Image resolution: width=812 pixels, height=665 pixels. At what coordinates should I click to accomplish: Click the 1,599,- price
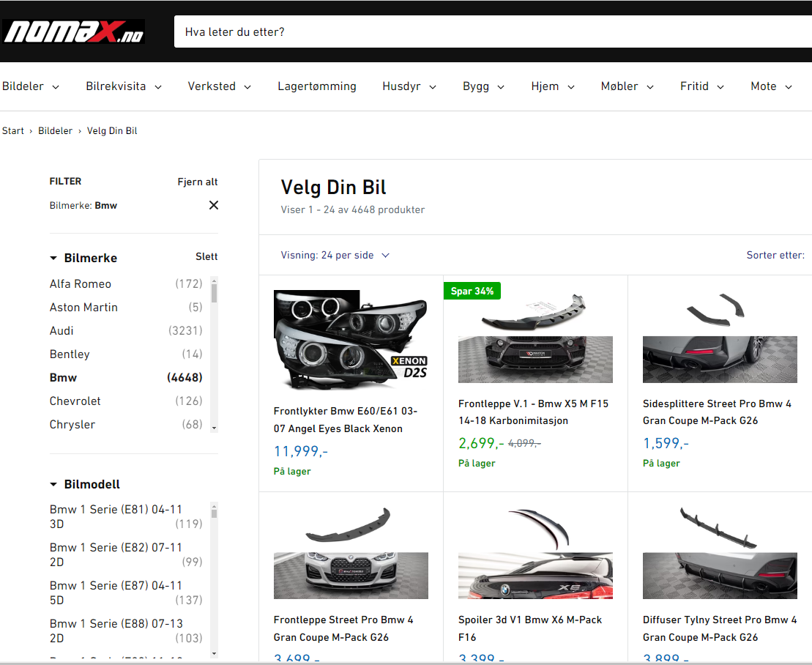[x=666, y=443]
